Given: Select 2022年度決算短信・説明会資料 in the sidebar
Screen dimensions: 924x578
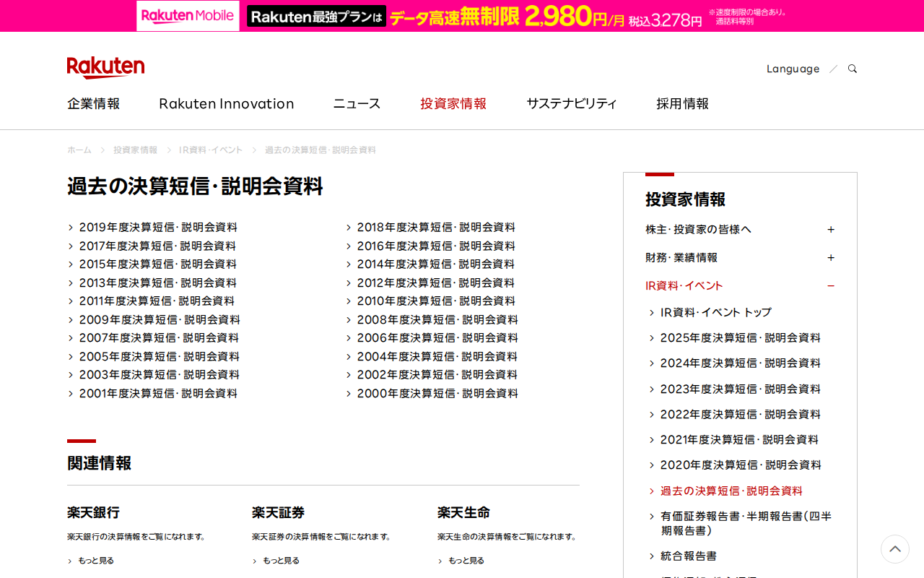Looking at the screenshot, I should point(741,415).
